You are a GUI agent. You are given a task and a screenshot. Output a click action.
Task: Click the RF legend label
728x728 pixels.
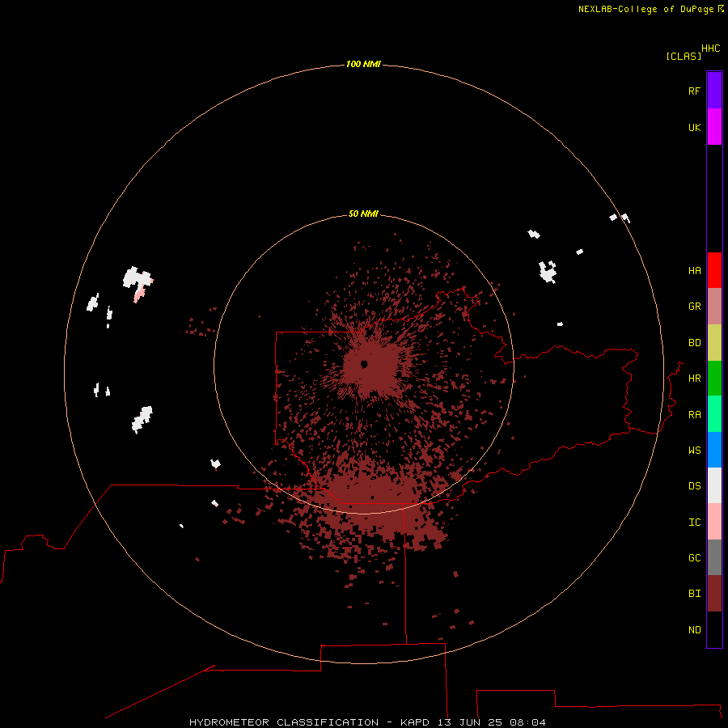tap(694, 91)
